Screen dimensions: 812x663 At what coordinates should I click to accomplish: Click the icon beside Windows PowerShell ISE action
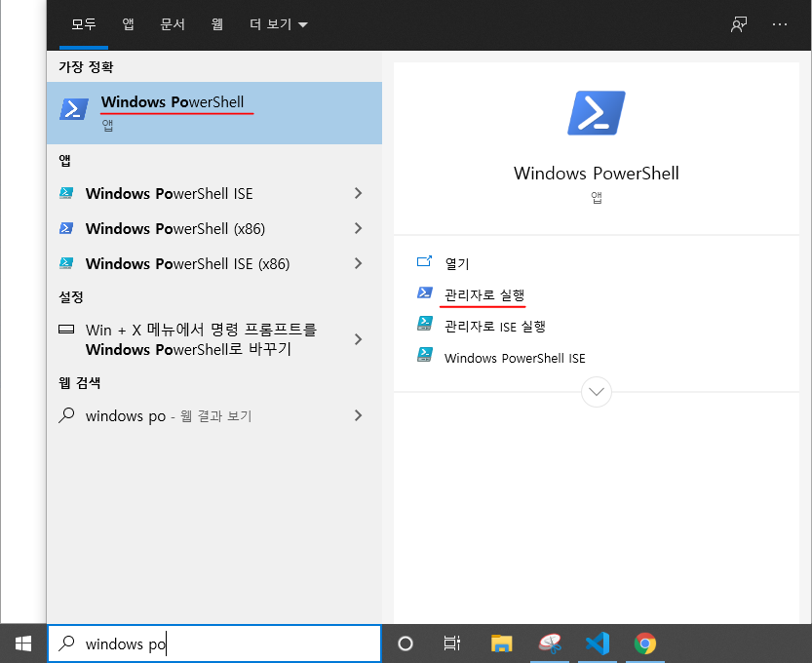pyautogui.click(x=425, y=355)
